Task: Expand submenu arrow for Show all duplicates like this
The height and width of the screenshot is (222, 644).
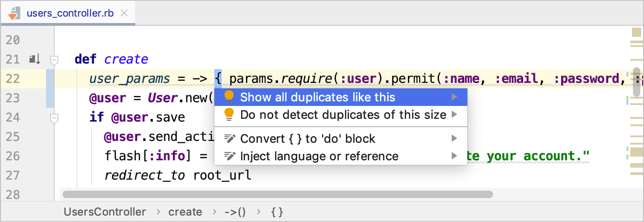Action: tap(454, 97)
